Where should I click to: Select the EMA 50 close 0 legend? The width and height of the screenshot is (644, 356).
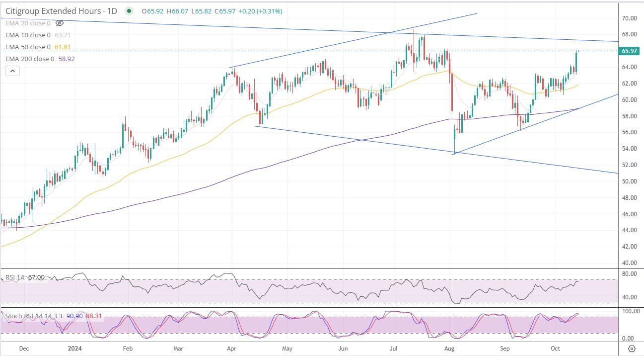click(28, 47)
